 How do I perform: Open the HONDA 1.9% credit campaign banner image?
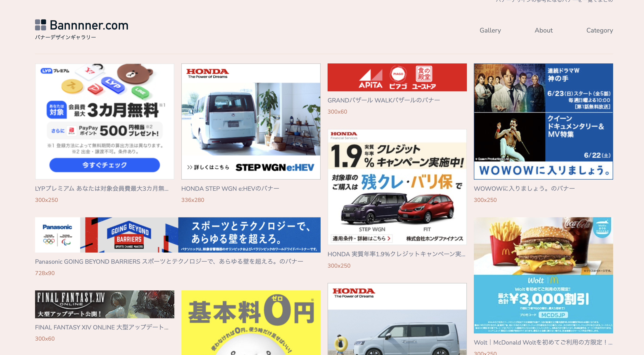[397, 187]
